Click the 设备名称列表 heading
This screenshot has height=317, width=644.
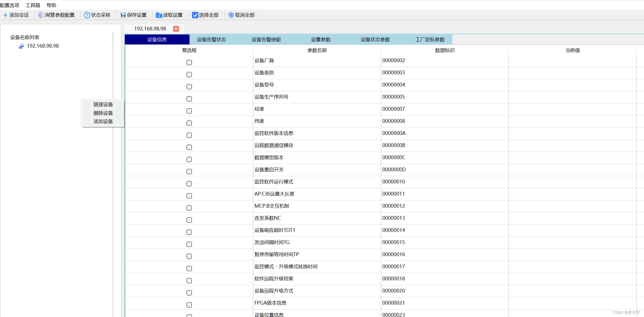tap(25, 37)
